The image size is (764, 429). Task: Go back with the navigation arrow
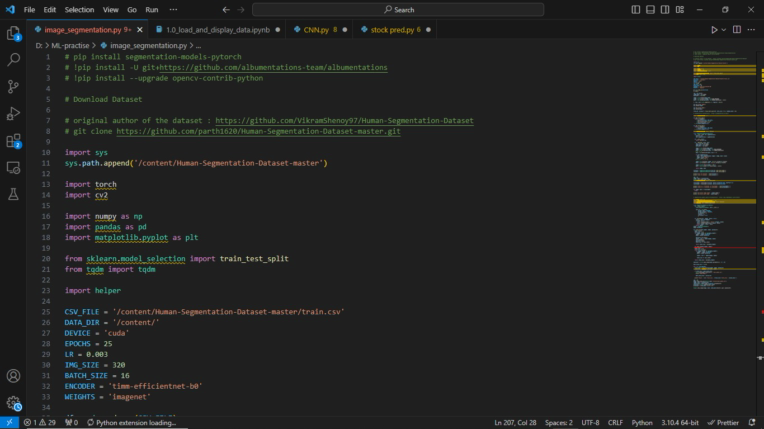226,9
